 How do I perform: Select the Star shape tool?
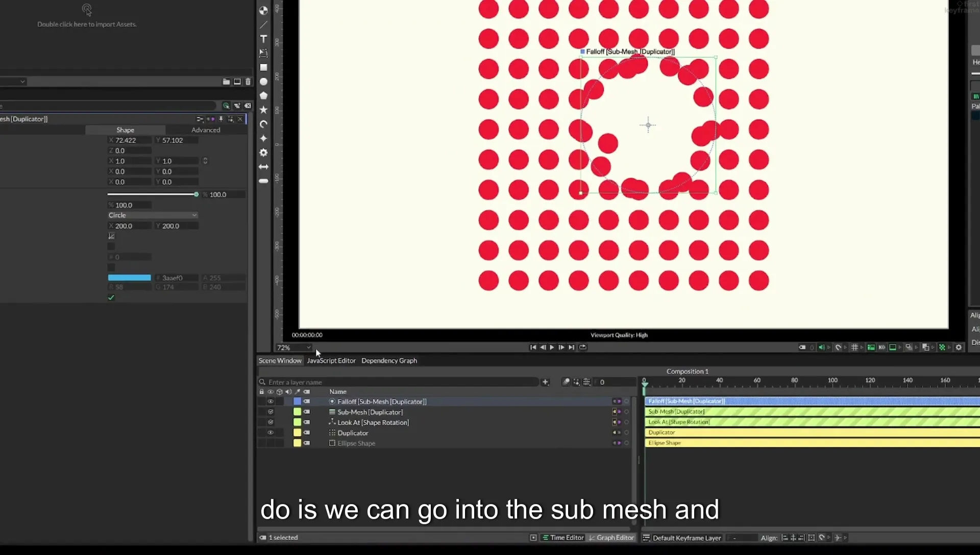click(263, 110)
